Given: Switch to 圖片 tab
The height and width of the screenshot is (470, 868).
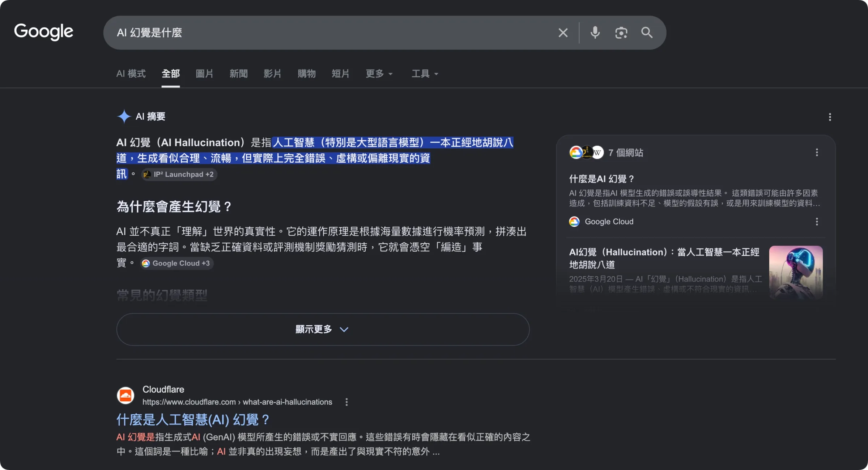Looking at the screenshot, I should (x=204, y=74).
